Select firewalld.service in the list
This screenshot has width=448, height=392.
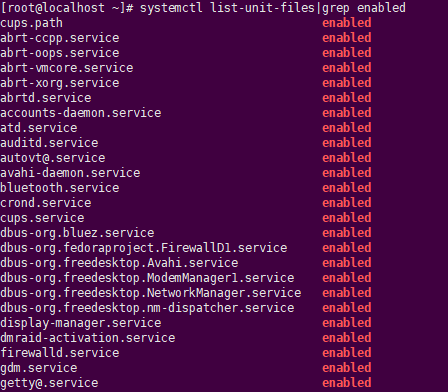(x=60, y=353)
